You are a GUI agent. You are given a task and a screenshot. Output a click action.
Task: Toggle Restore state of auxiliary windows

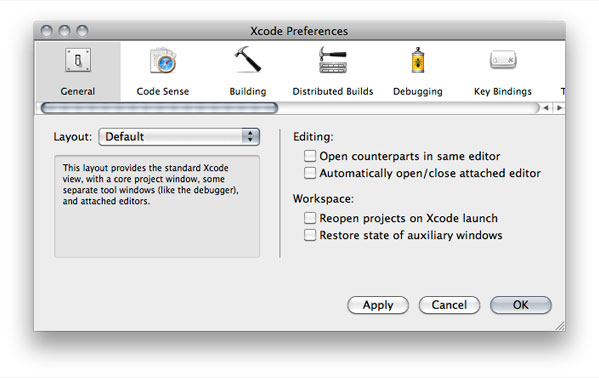[310, 235]
